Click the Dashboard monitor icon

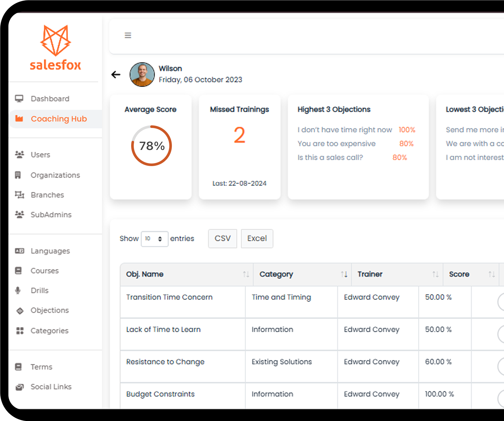coord(19,99)
